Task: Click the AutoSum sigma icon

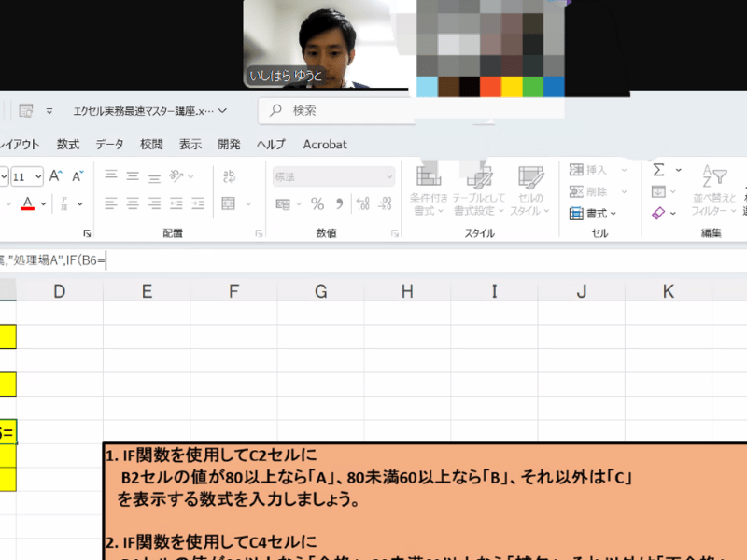Action: coord(658,170)
